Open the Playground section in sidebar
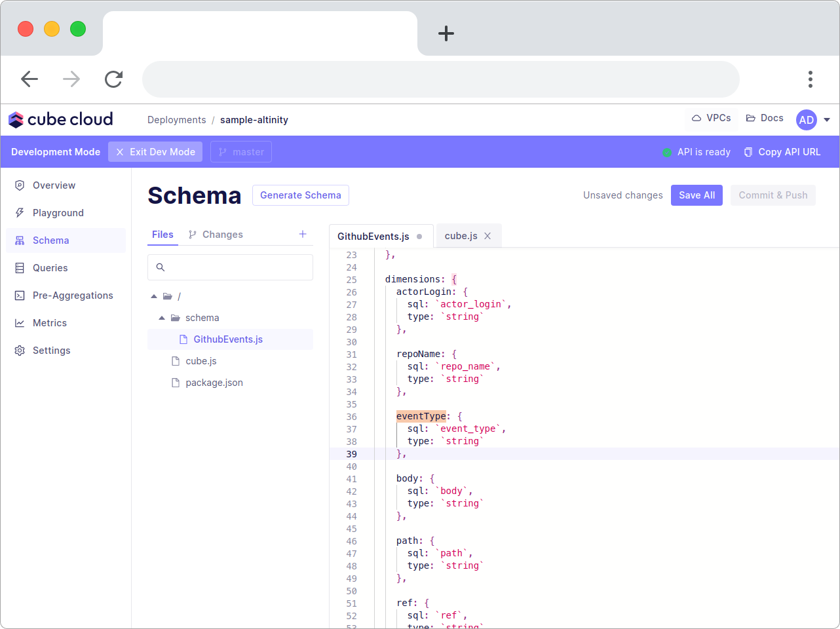 58,212
